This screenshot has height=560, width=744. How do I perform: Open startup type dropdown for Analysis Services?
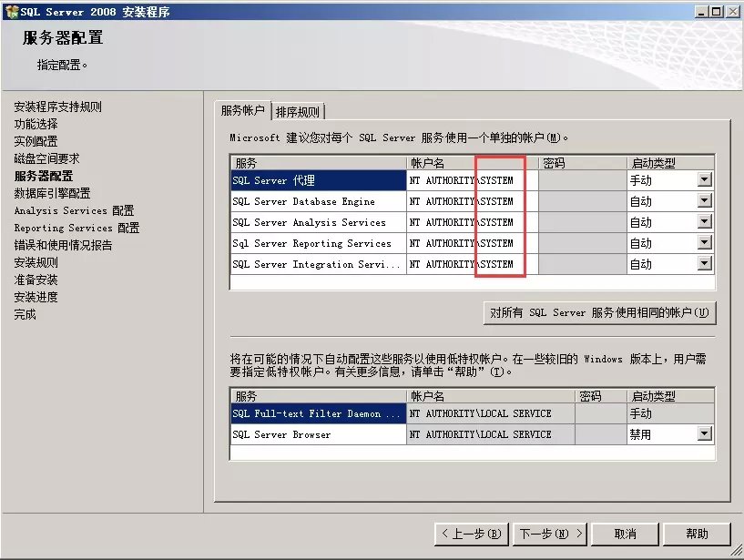(x=705, y=222)
